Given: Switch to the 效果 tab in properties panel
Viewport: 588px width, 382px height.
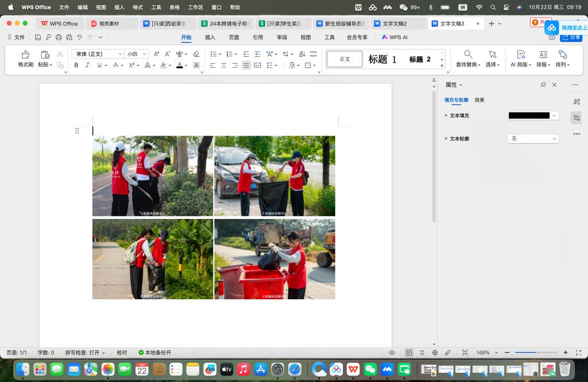Looking at the screenshot, I should click(479, 100).
